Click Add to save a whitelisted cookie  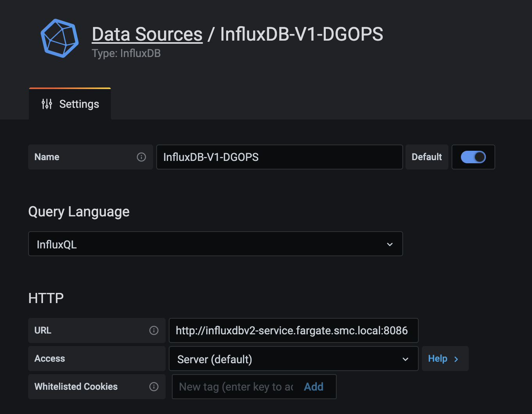[313, 386]
